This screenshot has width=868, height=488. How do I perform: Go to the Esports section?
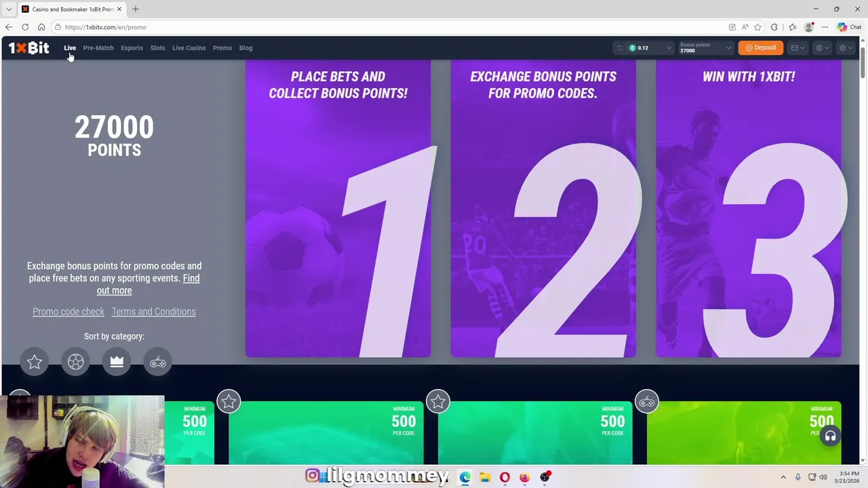point(132,48)
